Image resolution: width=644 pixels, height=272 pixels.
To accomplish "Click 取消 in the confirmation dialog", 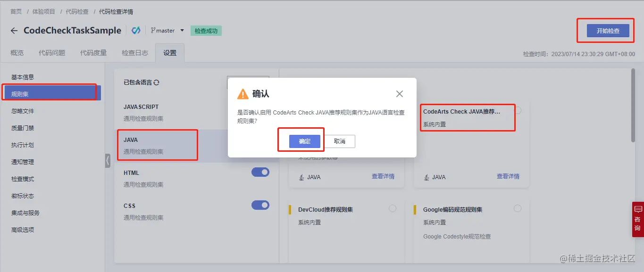I will click(339, 141).
